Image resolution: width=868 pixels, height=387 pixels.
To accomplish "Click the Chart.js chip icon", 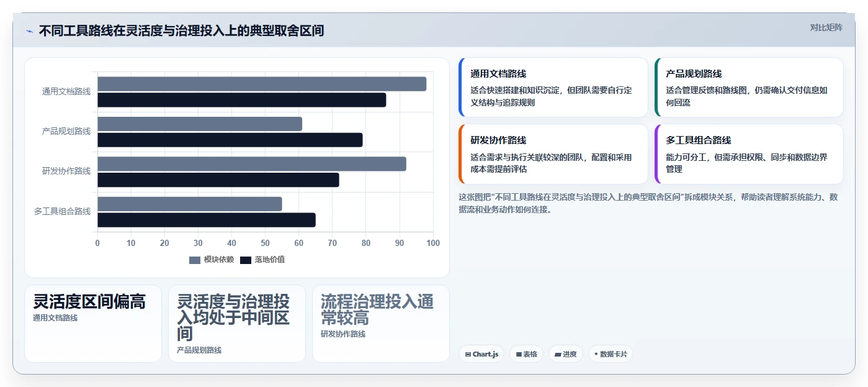I will (468, 355).
